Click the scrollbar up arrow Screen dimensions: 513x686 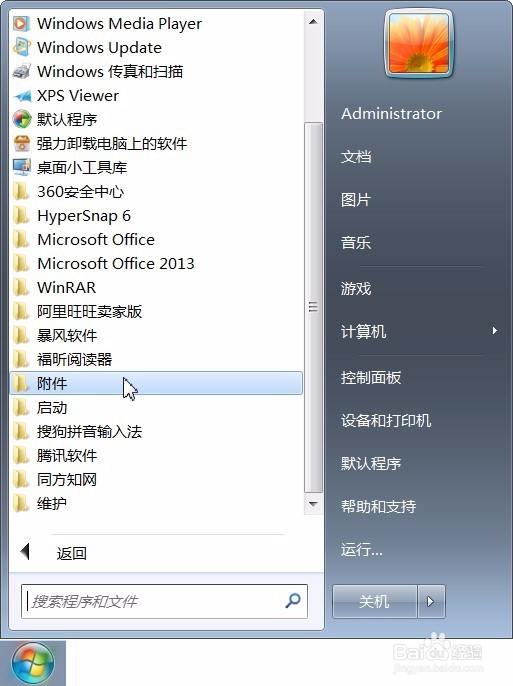click(313, 22)
